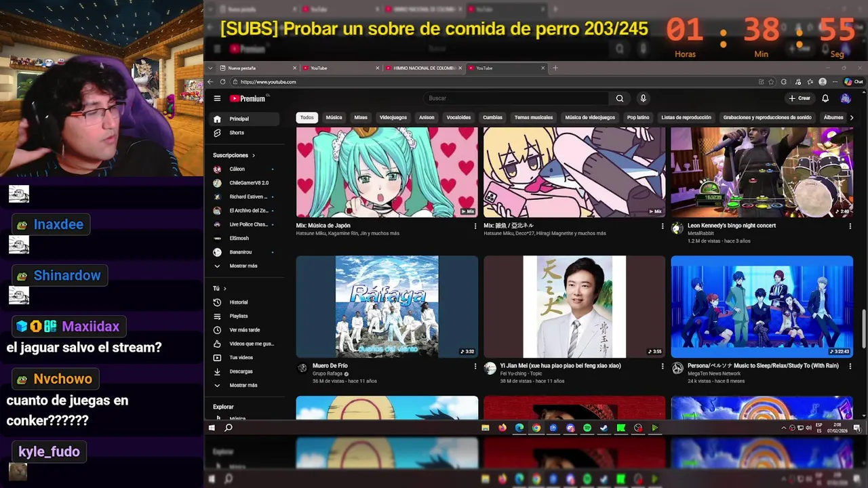Open Historial in sidebar

tap(245, 302)
